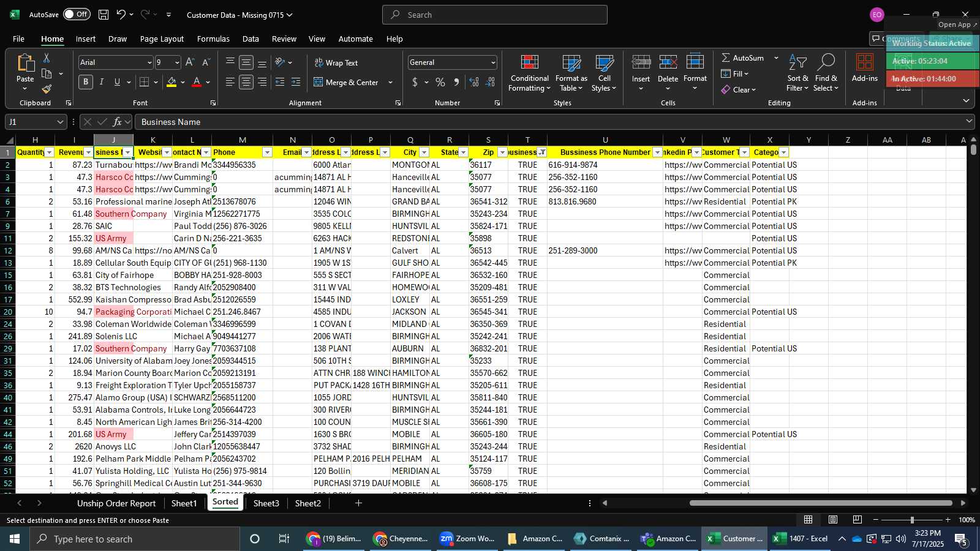Toggle Underline formatting

tap(117, 82)
